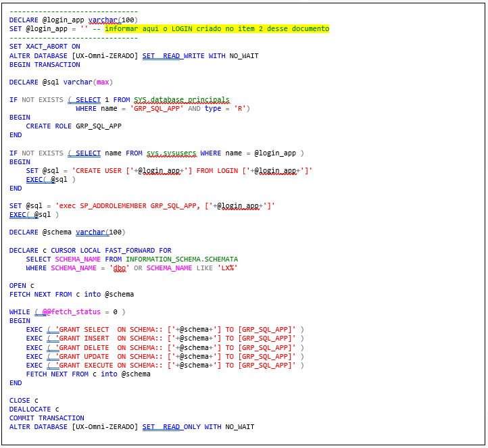The width and height of the screenshot is (488, 448).
Task: Click the "SET XACT_ABORT ON" statement
Action: [45, 47]
